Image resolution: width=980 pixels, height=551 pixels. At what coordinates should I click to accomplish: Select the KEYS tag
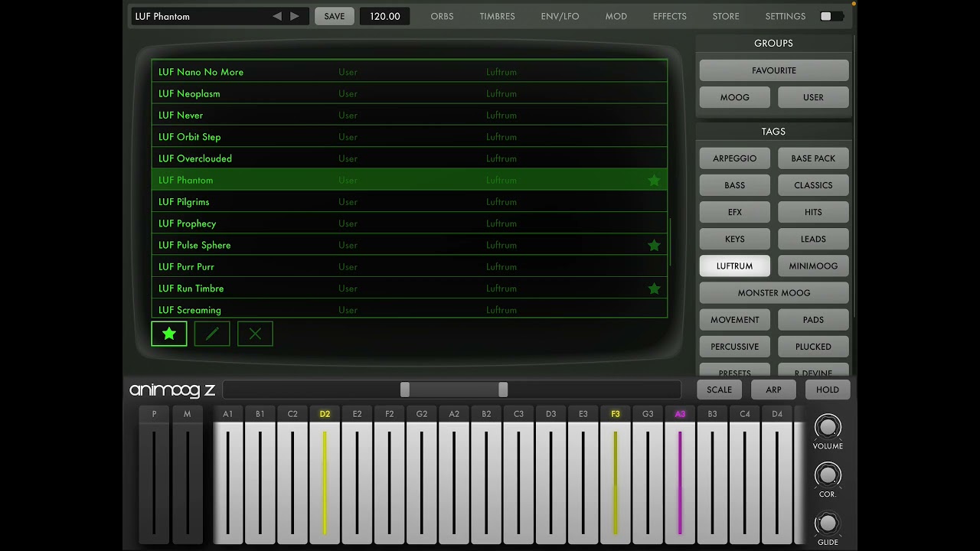point(734,239)
